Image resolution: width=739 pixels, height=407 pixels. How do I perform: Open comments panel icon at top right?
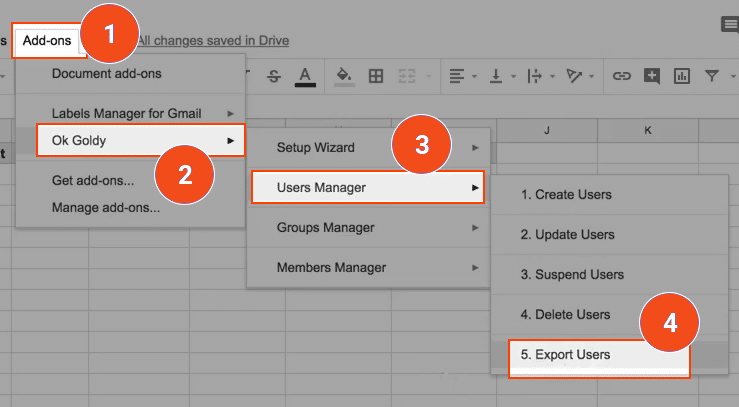730,25
